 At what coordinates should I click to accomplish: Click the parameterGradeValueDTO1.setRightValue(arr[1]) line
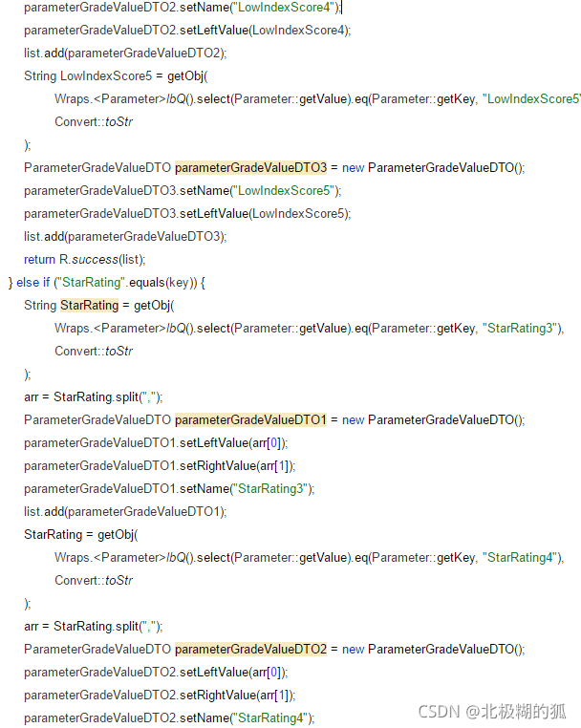tap(160, 465)
